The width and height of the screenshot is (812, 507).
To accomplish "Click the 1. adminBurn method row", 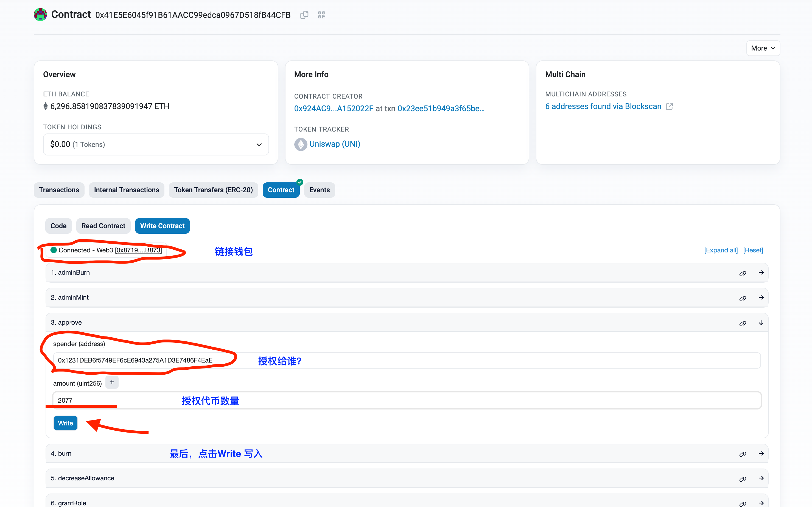I will (407, 273).
